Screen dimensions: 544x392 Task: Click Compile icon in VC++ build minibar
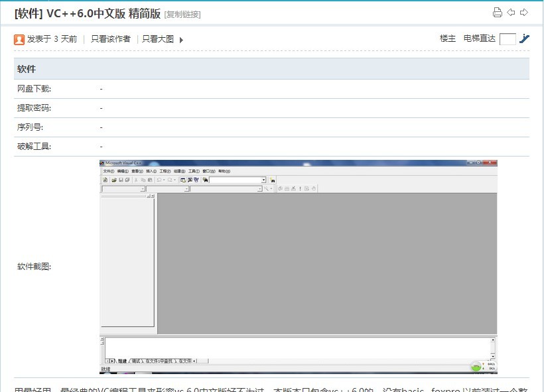point(280,189)
